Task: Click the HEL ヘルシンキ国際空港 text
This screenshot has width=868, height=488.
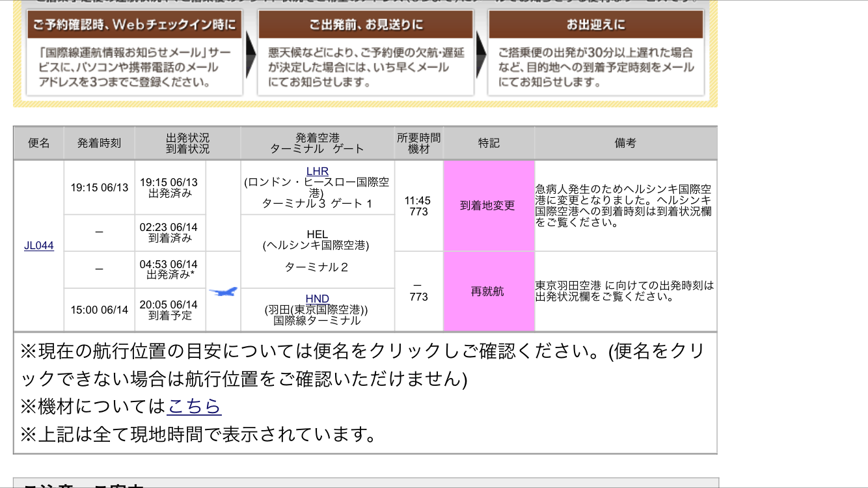Action: [318, 239]
